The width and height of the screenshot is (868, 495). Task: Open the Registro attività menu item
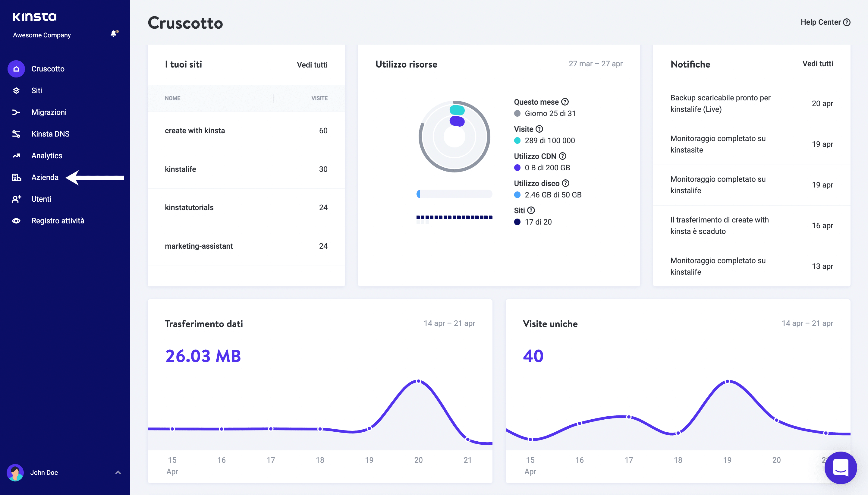(58, 221)
